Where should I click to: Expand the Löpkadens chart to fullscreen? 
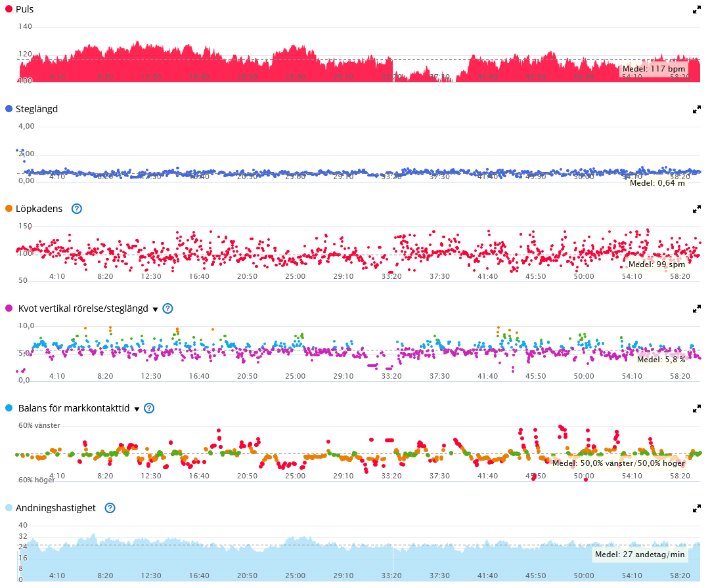click(696, 209)
